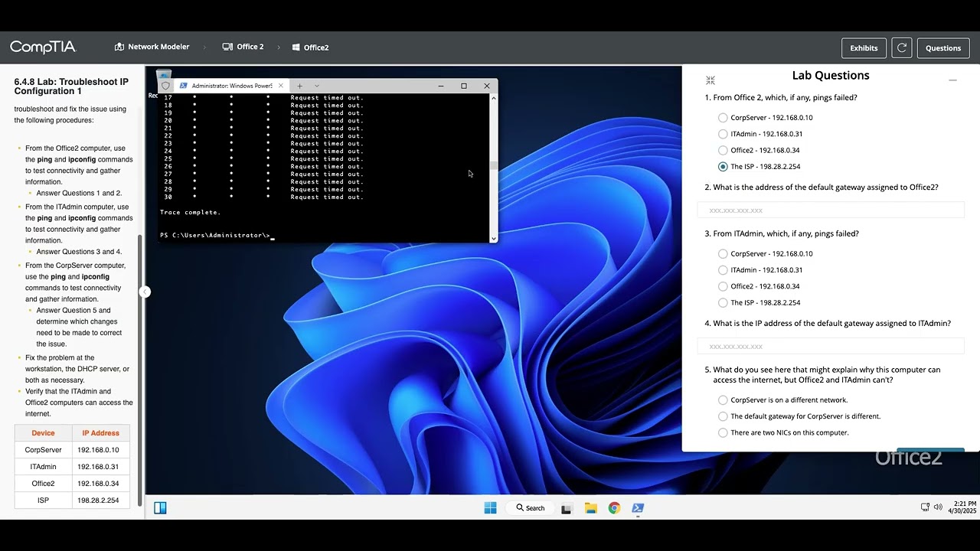The image size is (980, 551).
Task: Open a new PowerShell tab with plus
Action: [300, 86]
